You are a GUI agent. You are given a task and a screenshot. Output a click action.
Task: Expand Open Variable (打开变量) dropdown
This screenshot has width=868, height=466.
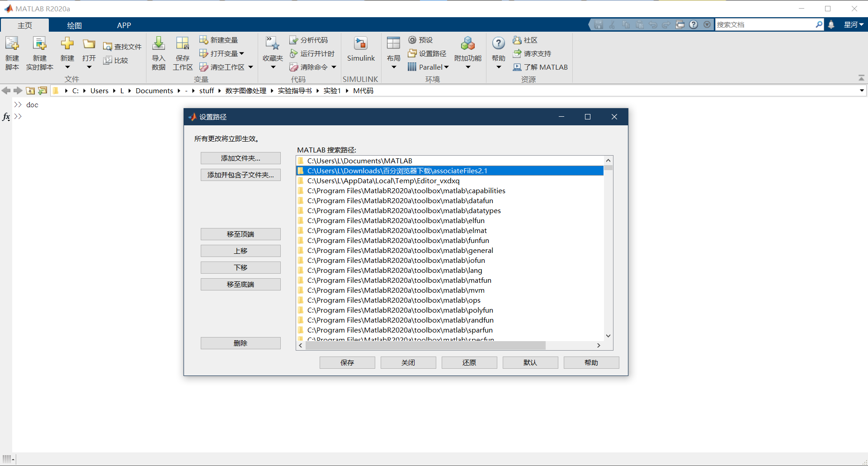pyautogui.click(x=242, y=53)
